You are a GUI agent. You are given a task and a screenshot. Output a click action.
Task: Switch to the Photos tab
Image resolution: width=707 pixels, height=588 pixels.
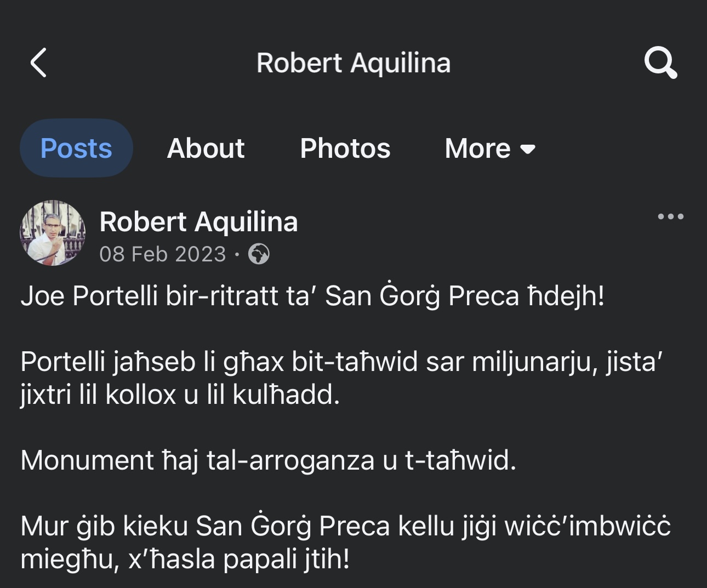(x=345, y=148)
